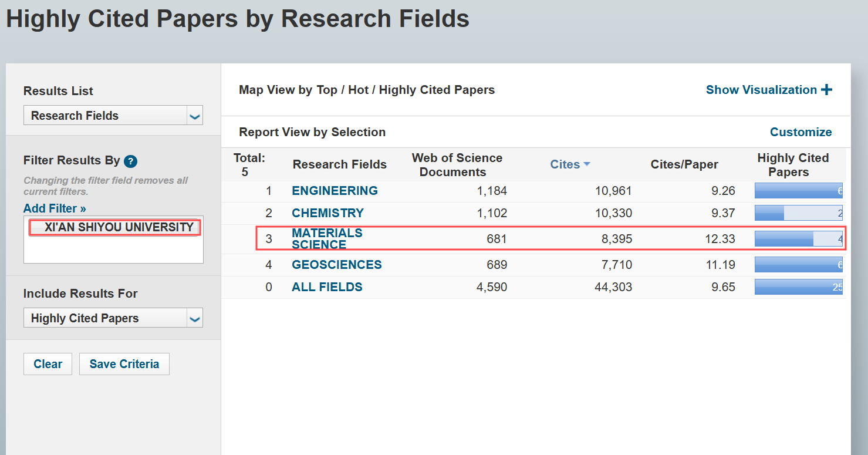Screen dimensions: 868x455
Task: Select the XI'AN SHIYOU UNIVERSITY filter
Action: [x=114, y=227]
